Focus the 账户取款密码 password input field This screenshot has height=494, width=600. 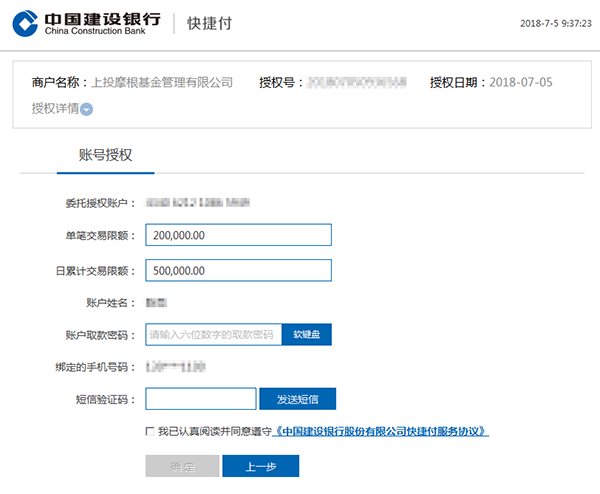click(x=214, y=334)
